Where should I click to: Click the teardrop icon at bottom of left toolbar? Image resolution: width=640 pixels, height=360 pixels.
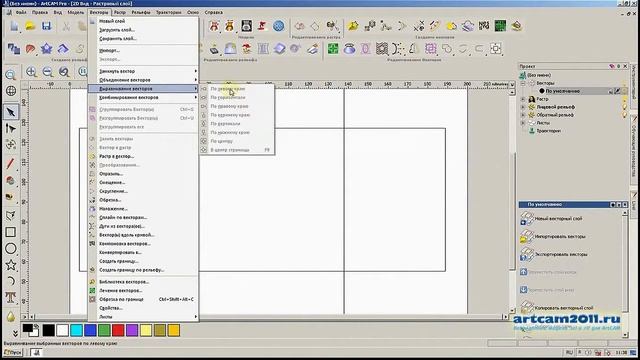coord(11,316)
